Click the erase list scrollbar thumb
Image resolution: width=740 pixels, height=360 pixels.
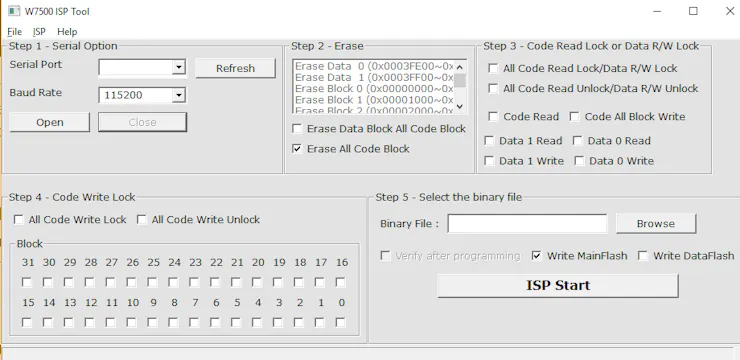[460, 80]
